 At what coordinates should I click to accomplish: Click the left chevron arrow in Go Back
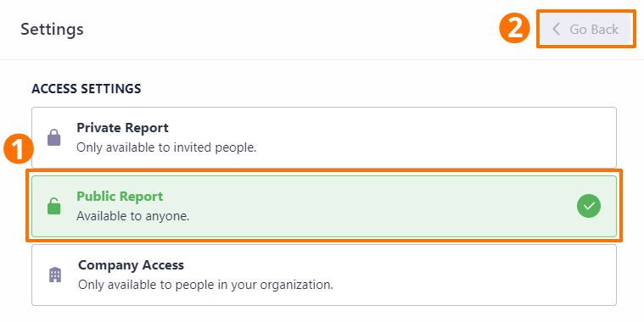tap(556, 29)
